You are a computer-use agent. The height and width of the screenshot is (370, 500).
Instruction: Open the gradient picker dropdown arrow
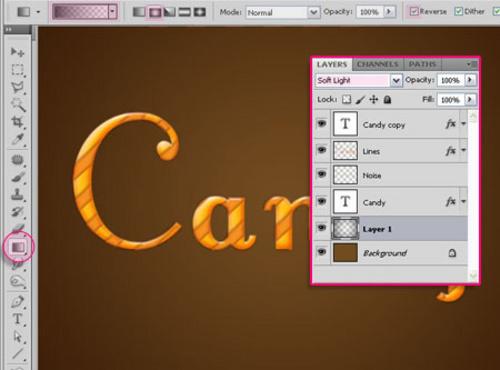112,12
